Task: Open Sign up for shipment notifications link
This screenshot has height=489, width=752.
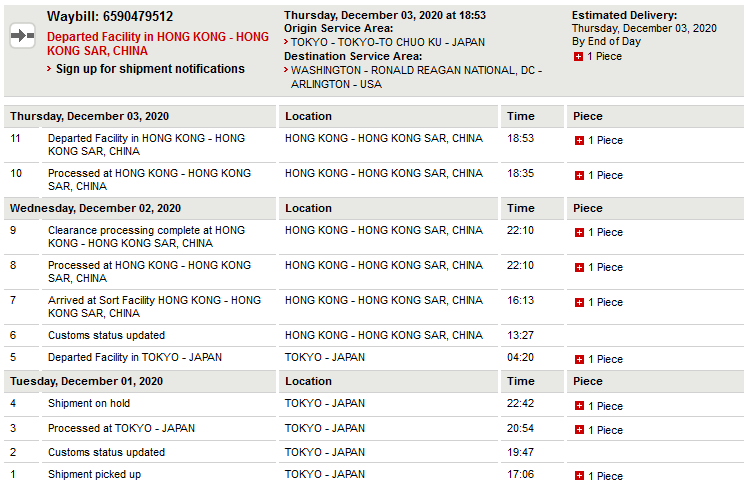Action: pyautogui.click(x=150, y=69)
